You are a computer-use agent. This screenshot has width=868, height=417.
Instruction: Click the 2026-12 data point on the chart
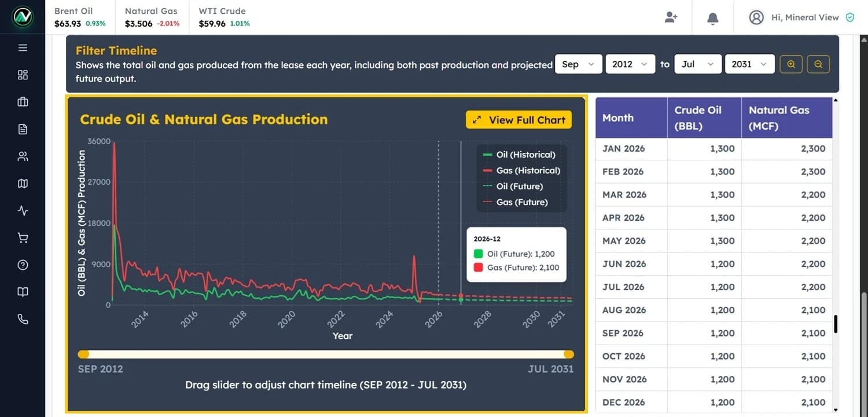pos(461,297)
